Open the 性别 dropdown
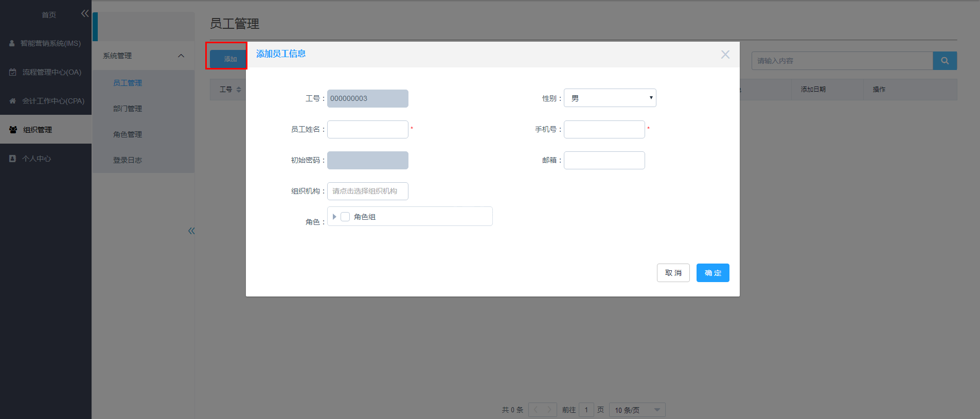The height and width of the screenshot is (419, 980). pyautogui.click(x=610, y=98)
